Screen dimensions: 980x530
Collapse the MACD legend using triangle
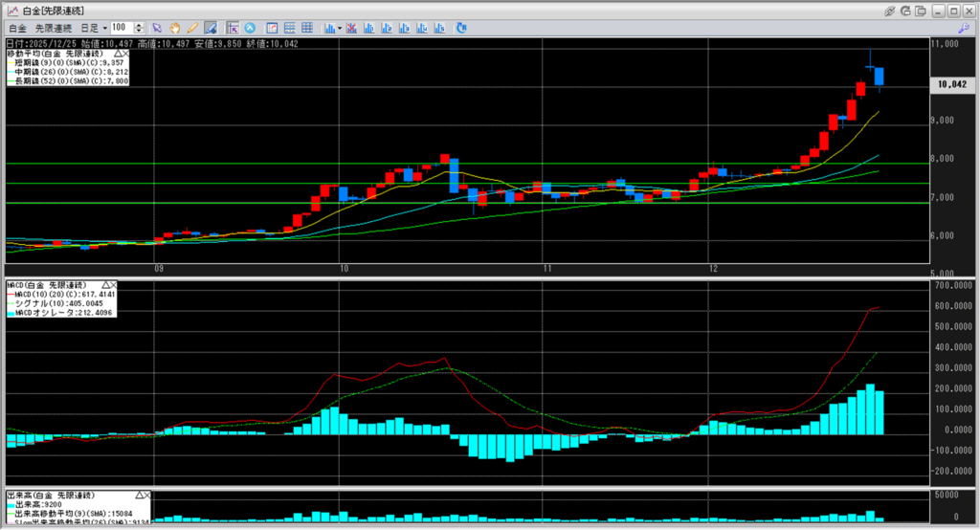(103, 285)
